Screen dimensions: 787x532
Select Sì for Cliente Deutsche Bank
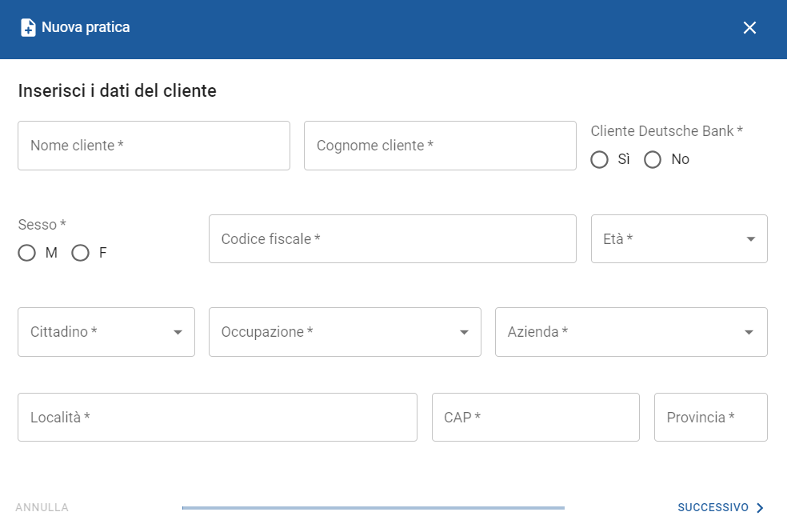(x=600, y=160)
